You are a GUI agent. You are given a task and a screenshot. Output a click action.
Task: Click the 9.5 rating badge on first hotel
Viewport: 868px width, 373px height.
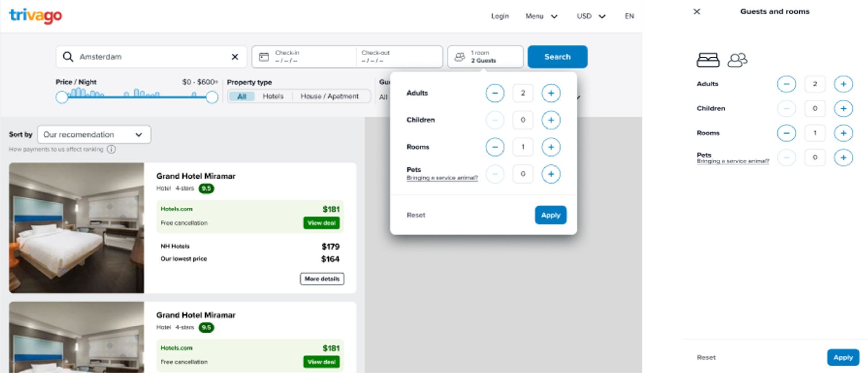[x=206, y=188]
